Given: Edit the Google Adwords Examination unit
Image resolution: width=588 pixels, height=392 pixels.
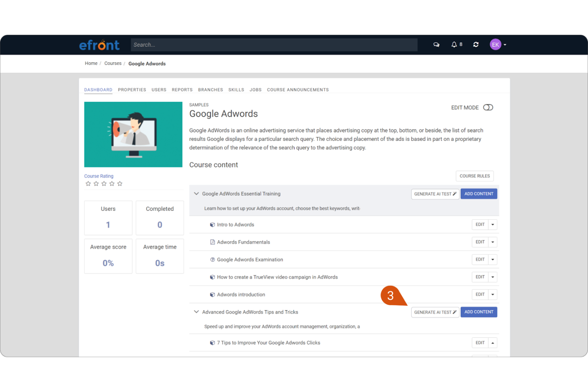Looking at the screenshot, I should [x=480, y=260].
